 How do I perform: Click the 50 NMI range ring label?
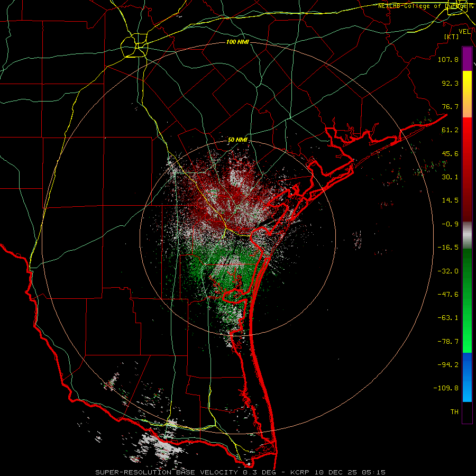pyautogui.click(x=237, y=140)
